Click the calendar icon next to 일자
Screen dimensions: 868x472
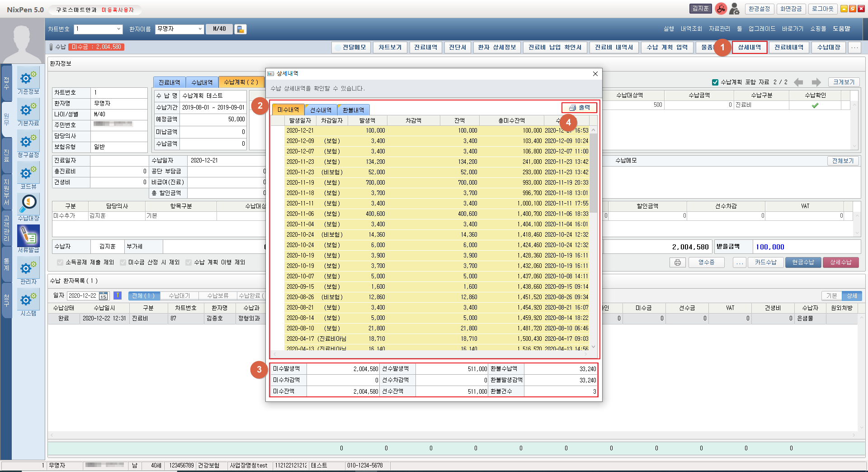pyautogui.click(x=104, y=296)
